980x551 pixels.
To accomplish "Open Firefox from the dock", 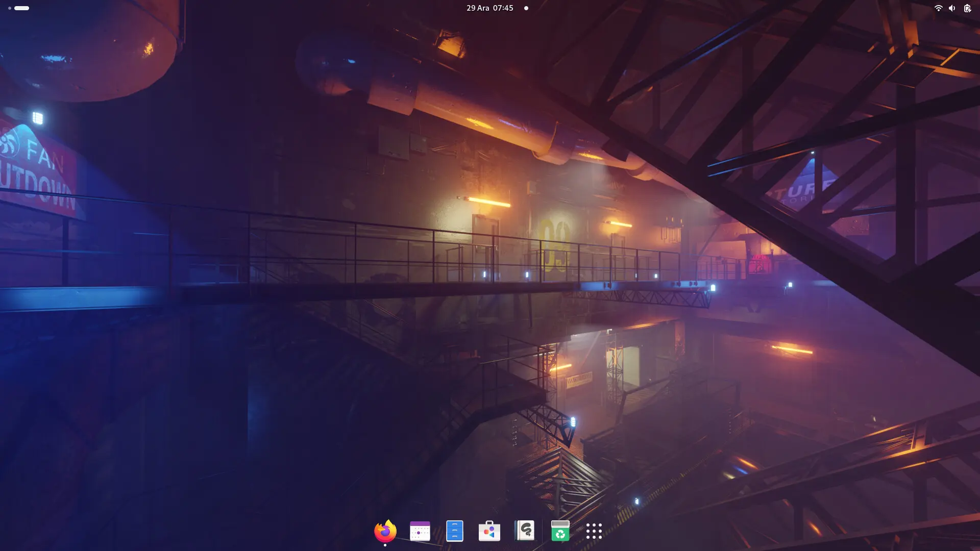I will coord(385,531).
